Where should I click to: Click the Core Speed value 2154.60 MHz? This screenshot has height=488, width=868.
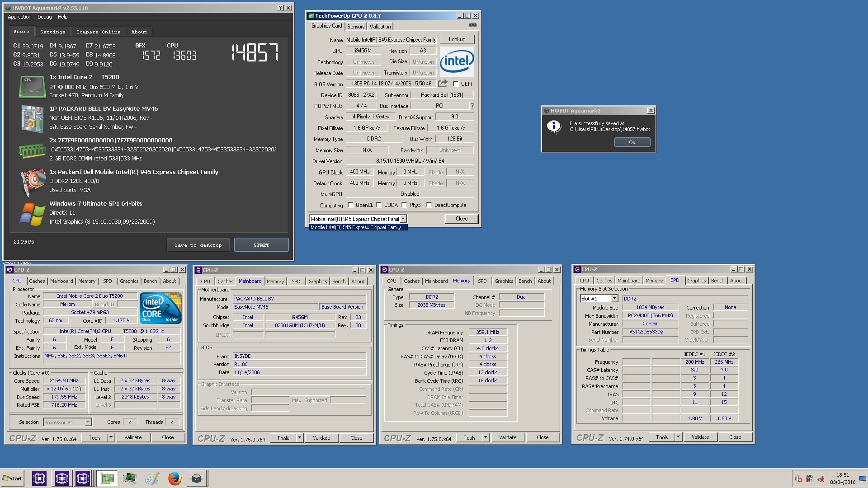64,380
